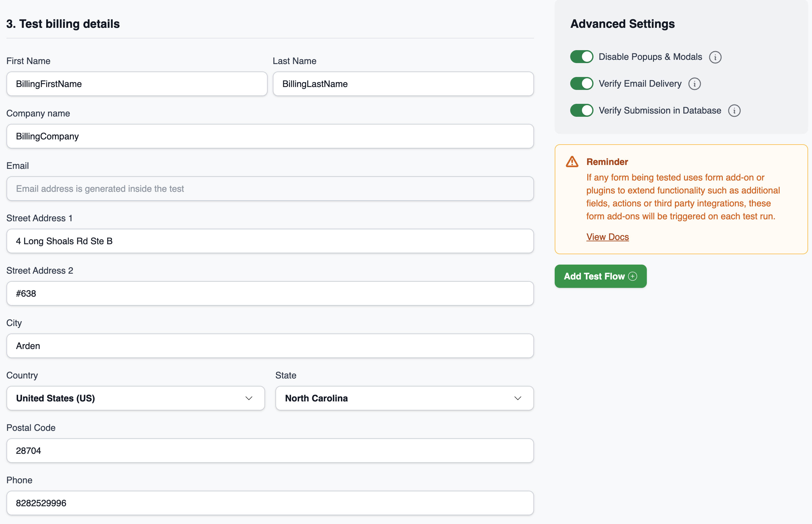
Task: Click chevron arrow in the United States selector
Action: point(249,398)
